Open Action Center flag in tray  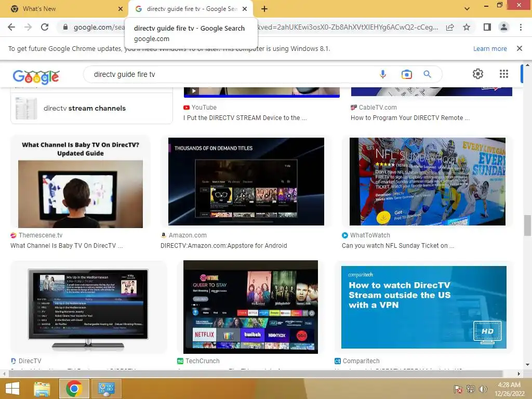click(458, 389)
